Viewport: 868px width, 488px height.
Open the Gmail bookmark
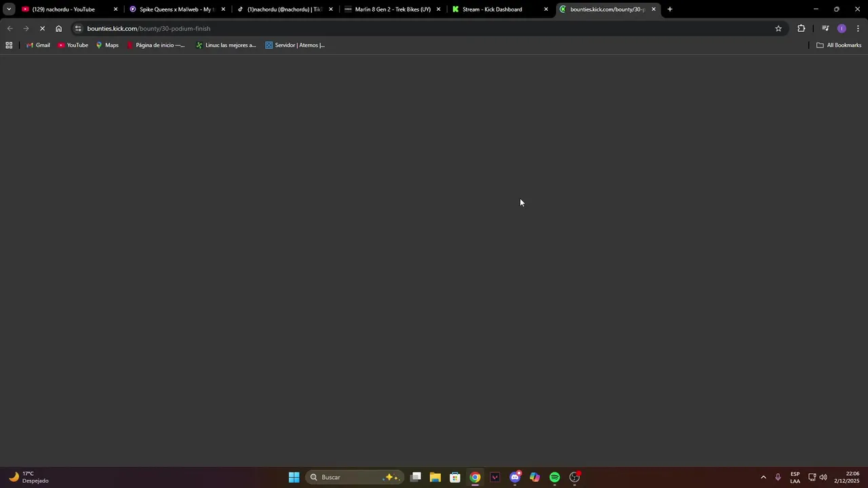pos(38,45)
